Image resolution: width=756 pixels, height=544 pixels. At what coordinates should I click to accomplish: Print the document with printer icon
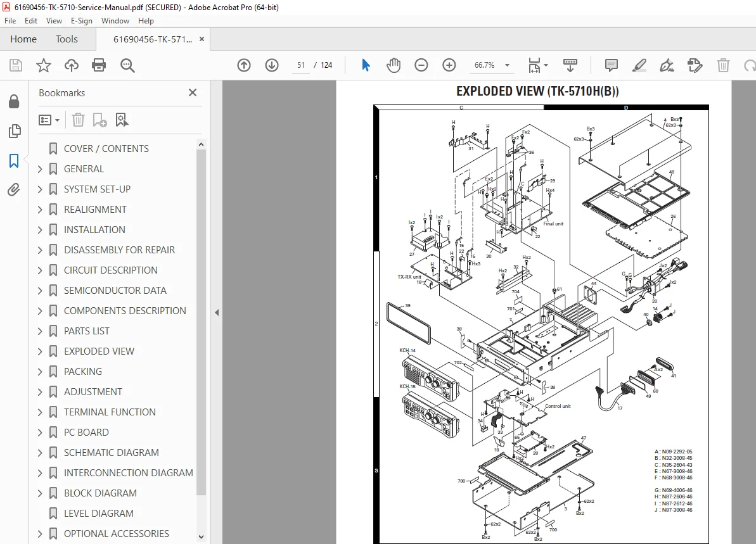(99, 65)
